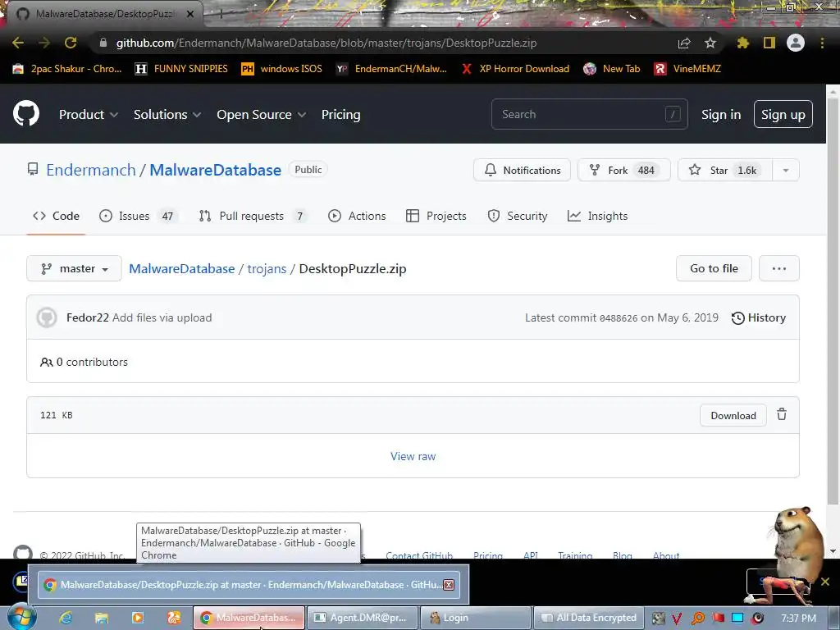Click the Download button
The height and width of the screenshot is (630, 840).
pos(733,416)
